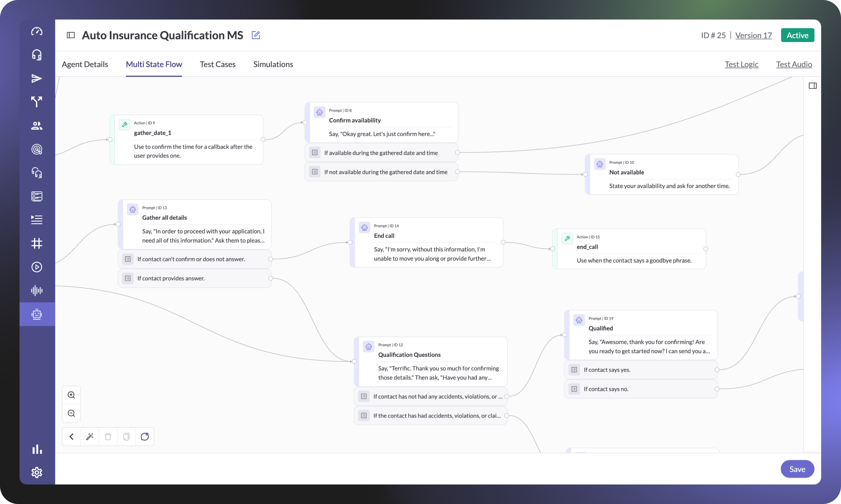Open the dashboard gauge icon in the sidebar
Viewport: 841px width, 504px height.
point(37,31)
